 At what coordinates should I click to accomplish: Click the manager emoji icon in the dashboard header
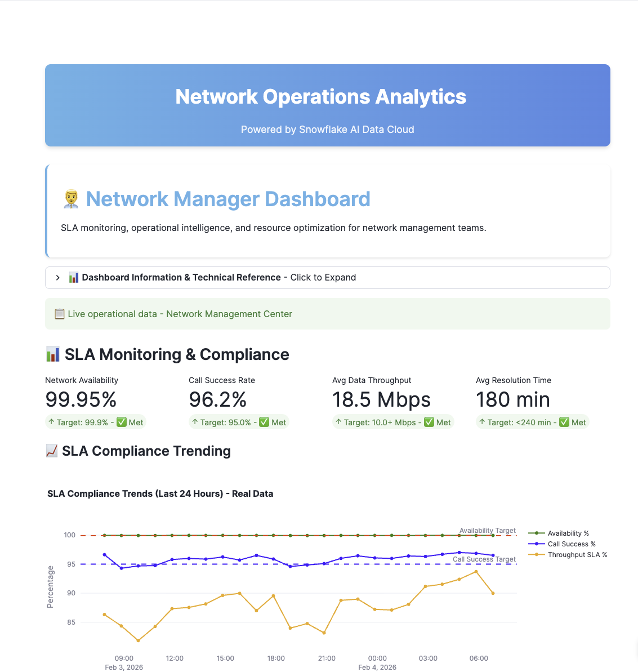click(70, 199)
